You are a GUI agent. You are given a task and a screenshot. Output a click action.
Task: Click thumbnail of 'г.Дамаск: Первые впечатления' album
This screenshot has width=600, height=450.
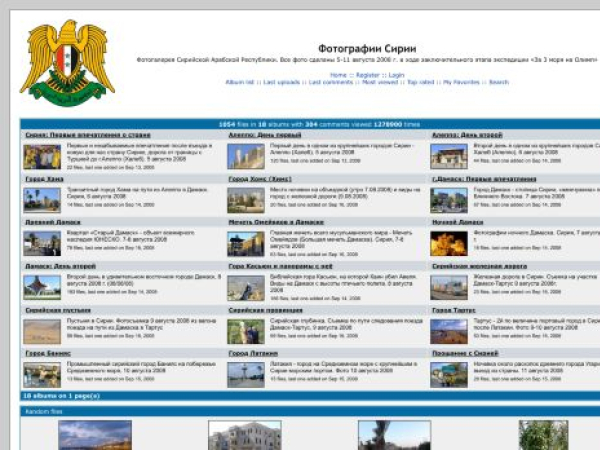[x=449, y=200]
